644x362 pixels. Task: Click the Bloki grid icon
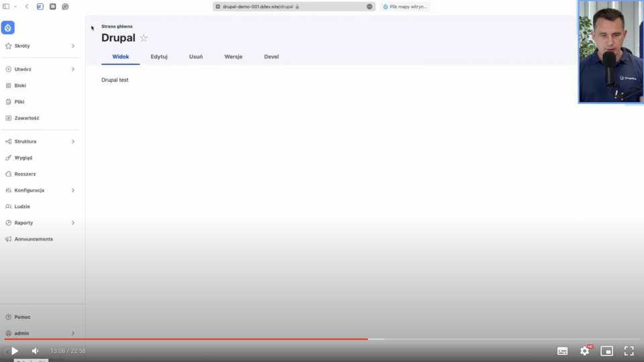tap(8, 85)
